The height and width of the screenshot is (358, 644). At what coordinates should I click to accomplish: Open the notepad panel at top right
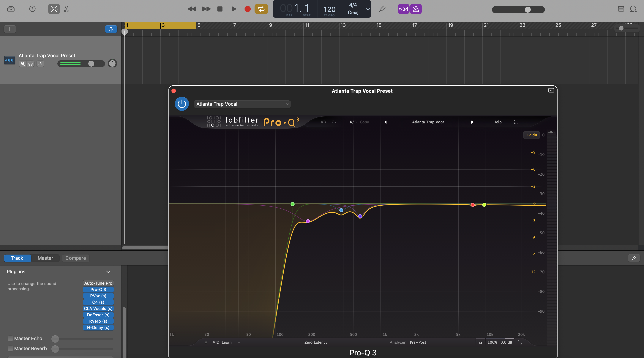click(x=621, y=9)
